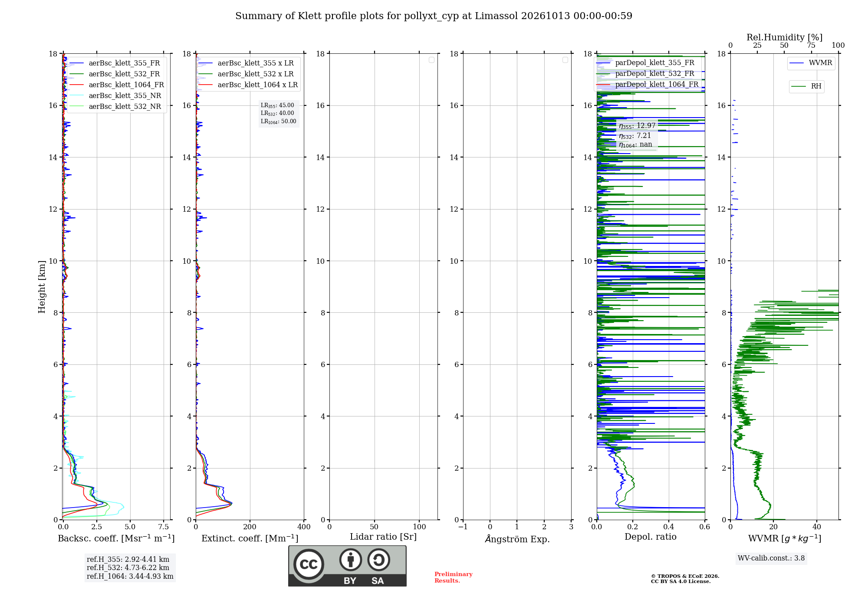
Task: Click the red aerBsc_klett_1064_FR legend line
Action: point(76,85)
